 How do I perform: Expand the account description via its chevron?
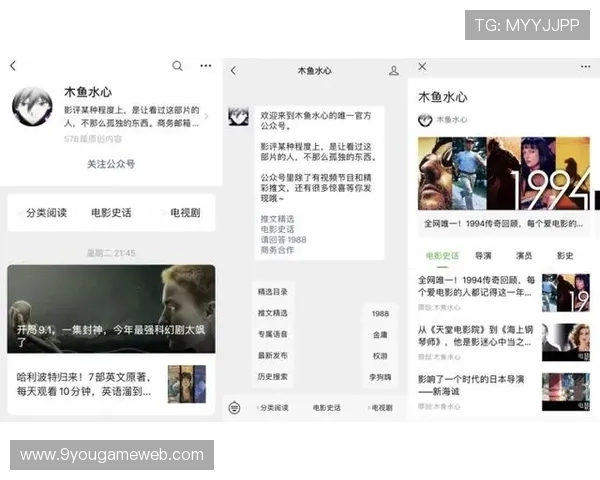coord(207,116)
